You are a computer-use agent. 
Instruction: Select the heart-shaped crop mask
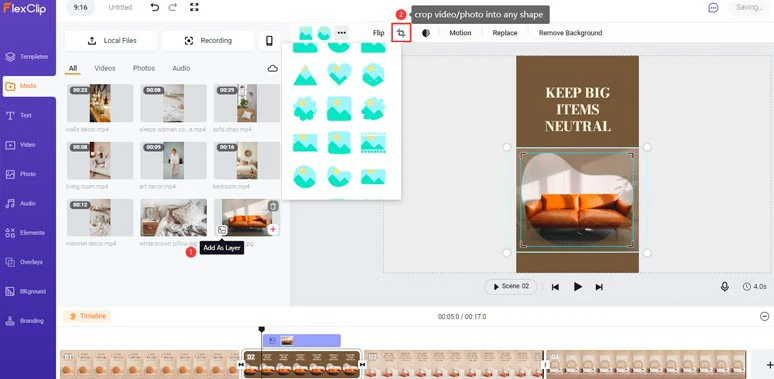pos(339,75)
